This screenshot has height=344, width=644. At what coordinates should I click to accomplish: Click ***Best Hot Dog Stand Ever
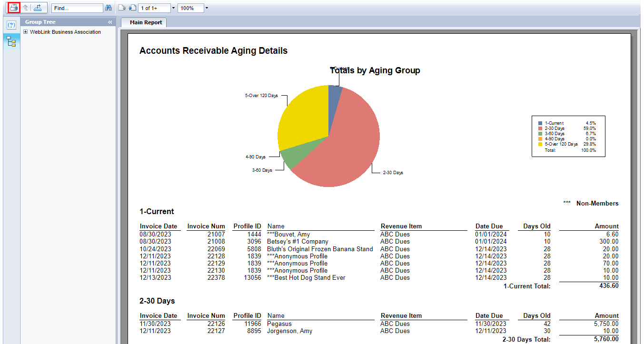click(x=306, y=277)
